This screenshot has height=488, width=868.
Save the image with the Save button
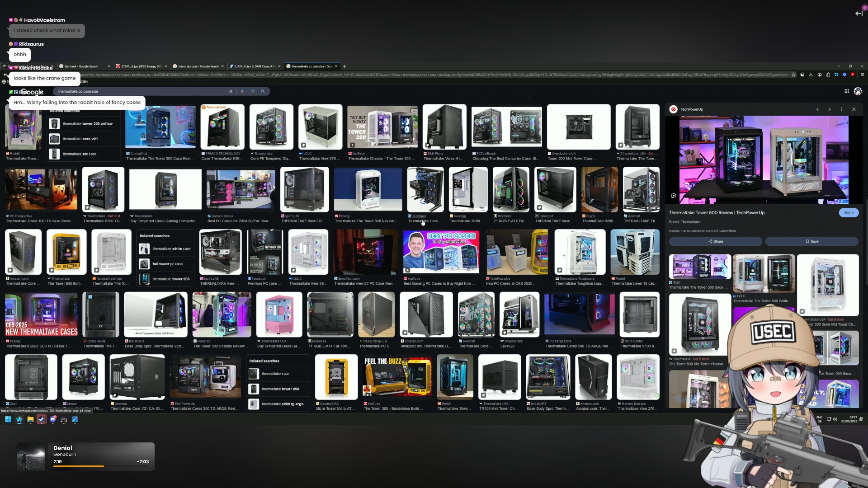click(x=811, y=241)
